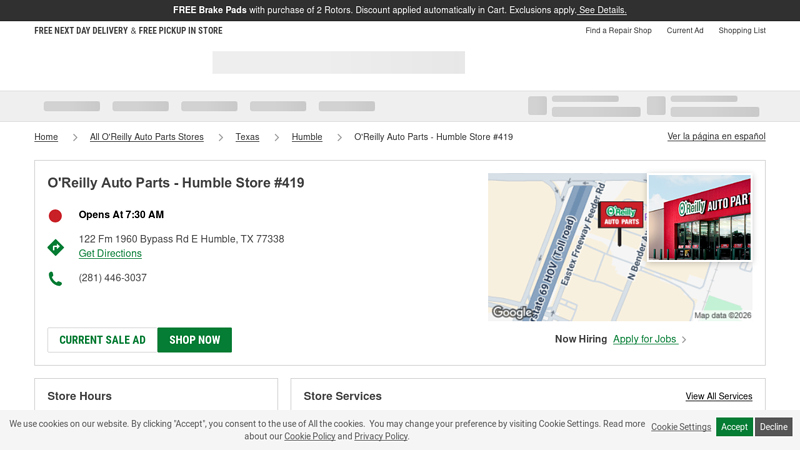Screen dimensions: 800x450
Task: Click breadcrumb chevron after Texas
Action: [x=276, y=137]
